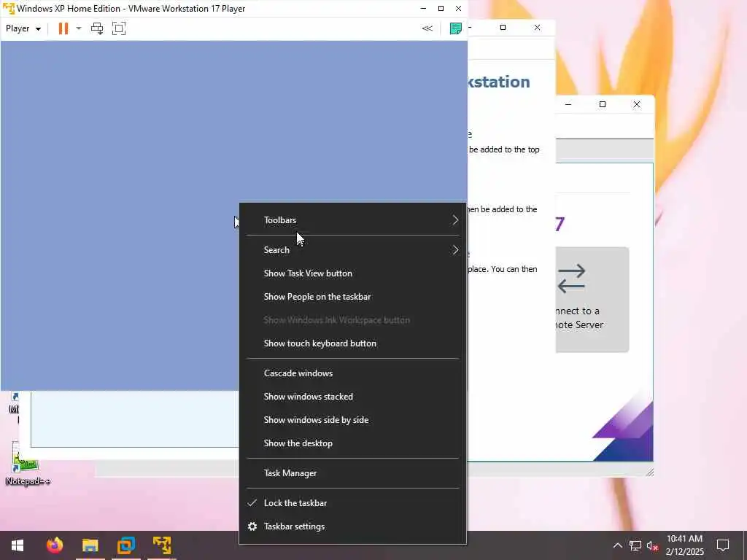Select Show windows stacked

point(352,397)
